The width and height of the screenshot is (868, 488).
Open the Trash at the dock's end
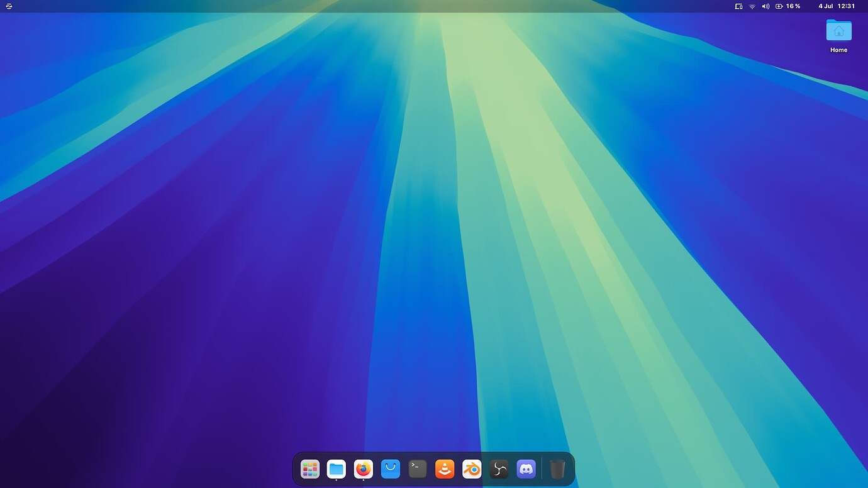557,469
